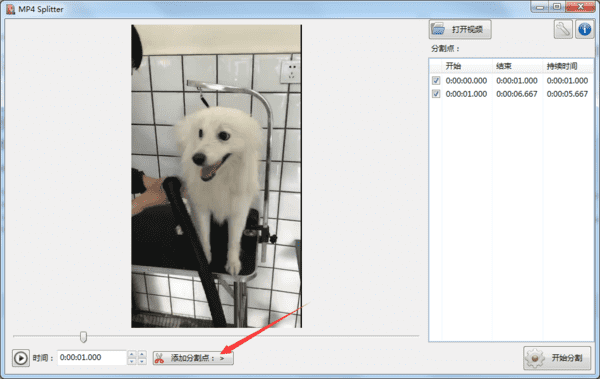The image size is (600, 379).
Task: Click into the 时间 input field
Action: [92, 358]
